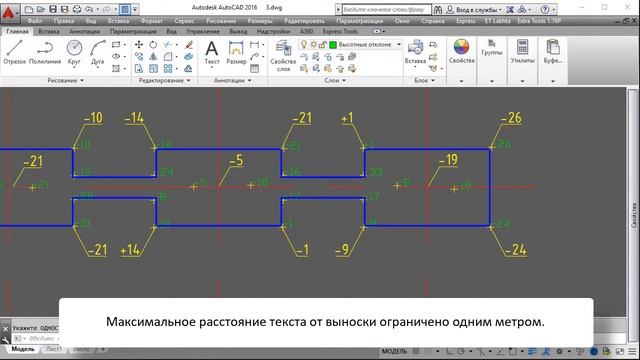640x360 pixels.
Task: Select the Полилиния polyline tool
Action: (45, 52)
